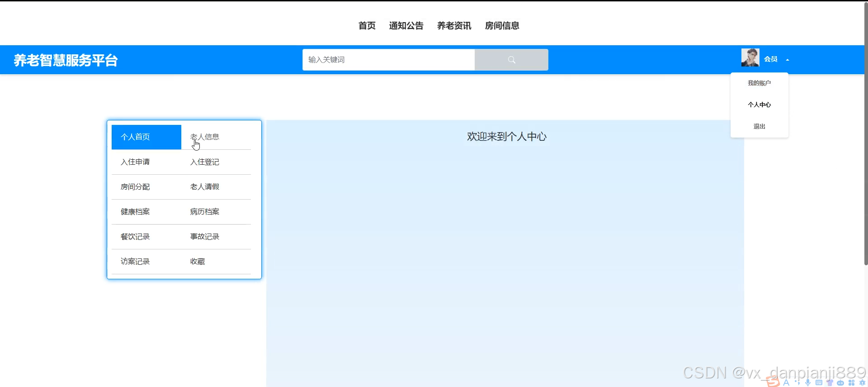Open 收藏 in the sidebar
868x387 pixels.
216,261
